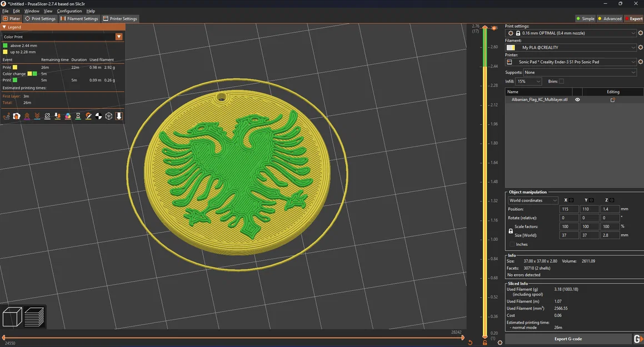The height and width of the screenshot is (347, 644).
Task: Enable the Brim checkbox
Action: click(x=561, y=81)
